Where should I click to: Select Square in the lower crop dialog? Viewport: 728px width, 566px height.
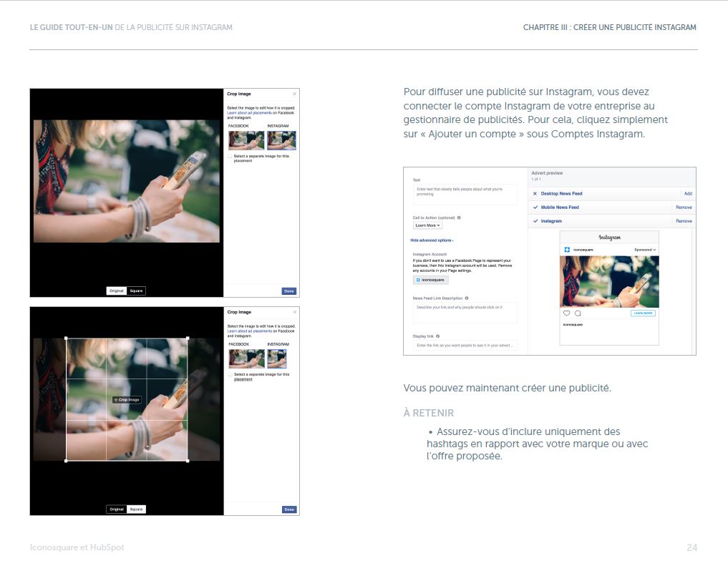(x=137, y=509)
